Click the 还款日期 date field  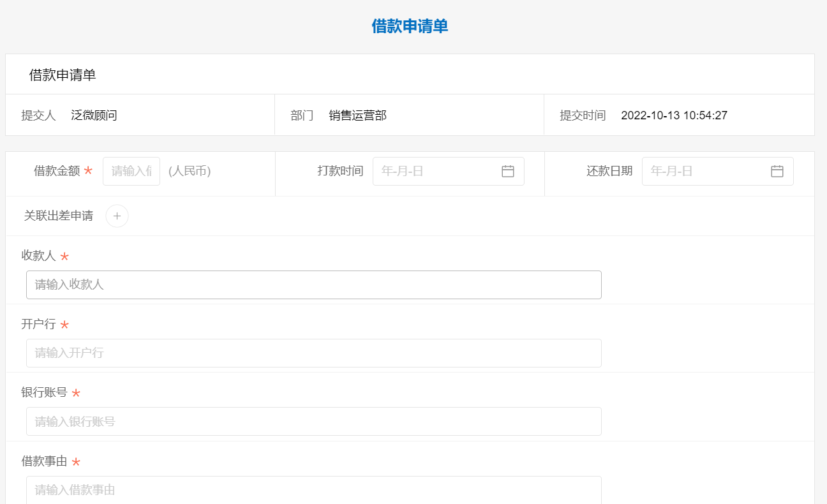pos(718,171)
